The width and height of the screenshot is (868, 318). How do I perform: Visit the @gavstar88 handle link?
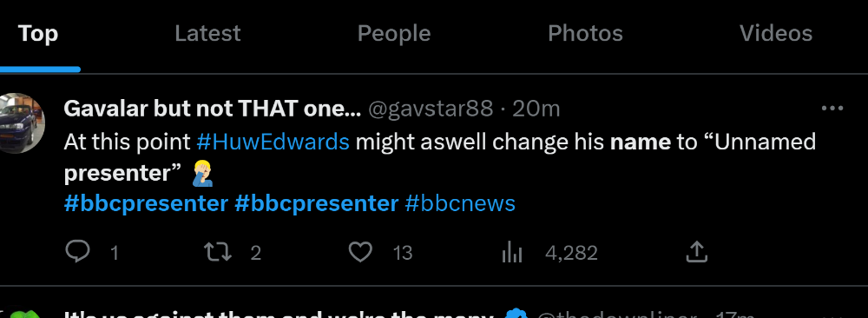[431, 109]
